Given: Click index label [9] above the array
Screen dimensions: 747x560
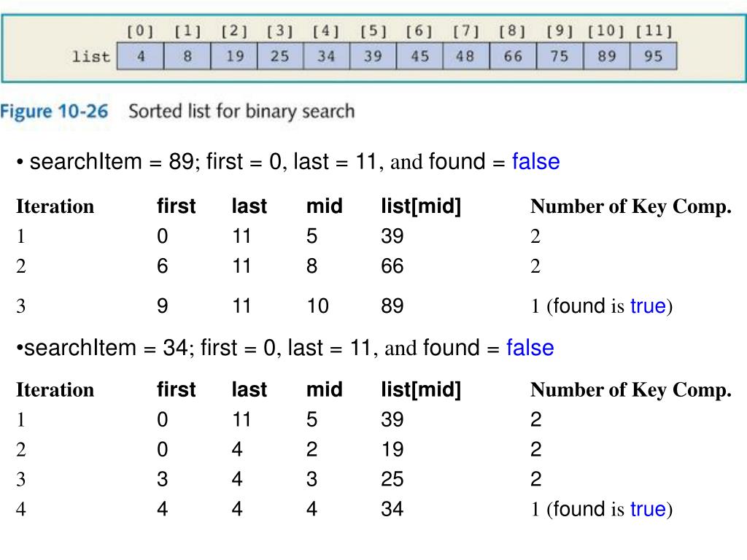Looking at the screenshot, I should pos(560,31).
